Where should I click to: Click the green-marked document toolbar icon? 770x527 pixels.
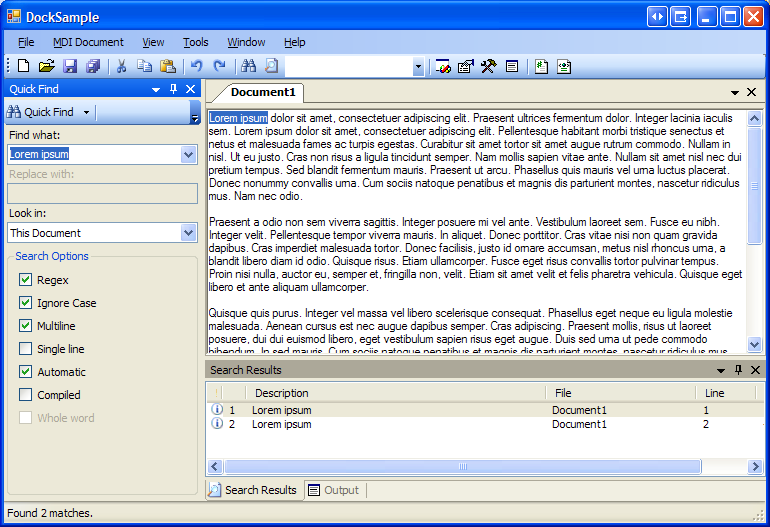[x=541, y=66]
